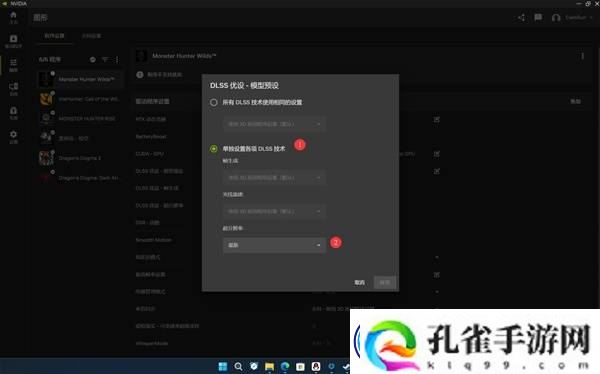Viewport: 600px width, 374px height.
Task: Open the feedback chat icon in the top bar
Action: pyautogui.click(x=538, y=17)
